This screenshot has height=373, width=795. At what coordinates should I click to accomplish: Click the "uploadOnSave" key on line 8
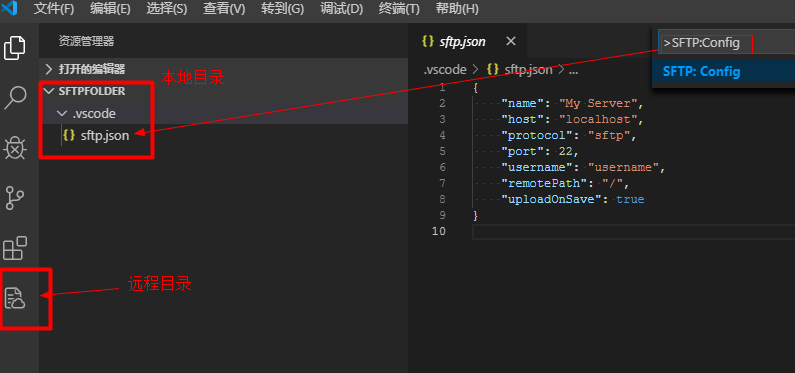point(551,200)
